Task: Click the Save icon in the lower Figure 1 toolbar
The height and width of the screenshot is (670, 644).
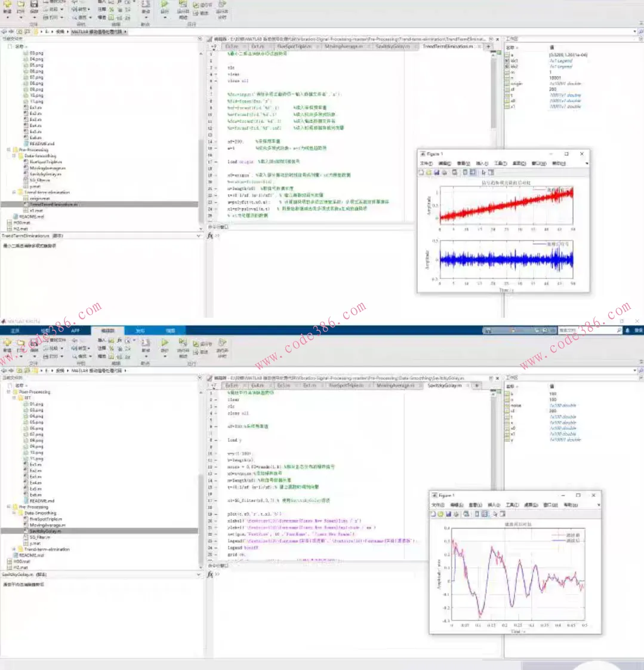Action: [448, 514]
